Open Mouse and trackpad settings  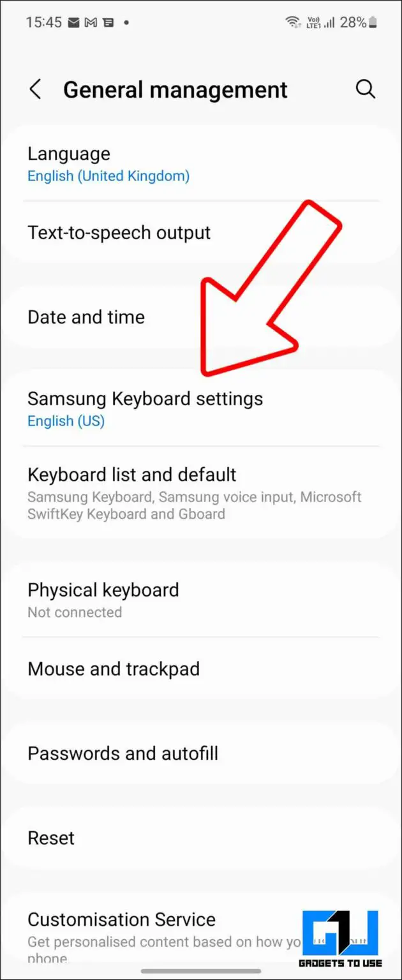coord(114,669)
